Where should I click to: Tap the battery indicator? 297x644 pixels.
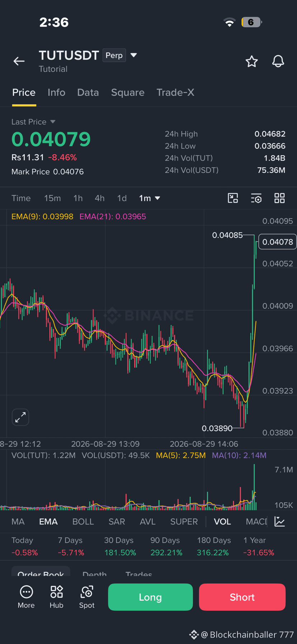(x=251, y=22)
